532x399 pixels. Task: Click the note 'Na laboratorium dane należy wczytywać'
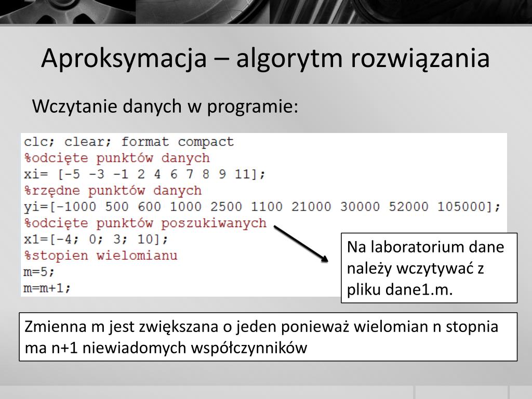tap(429, 268)
